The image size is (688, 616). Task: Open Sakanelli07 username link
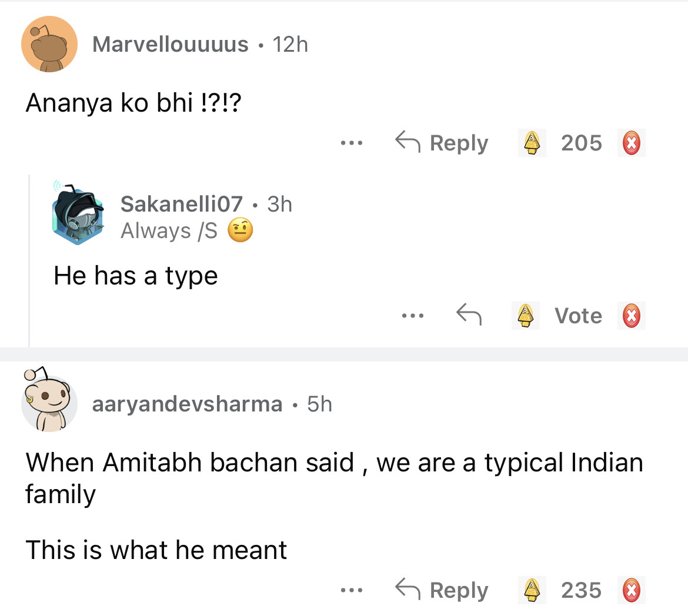(x=181, y=204)
